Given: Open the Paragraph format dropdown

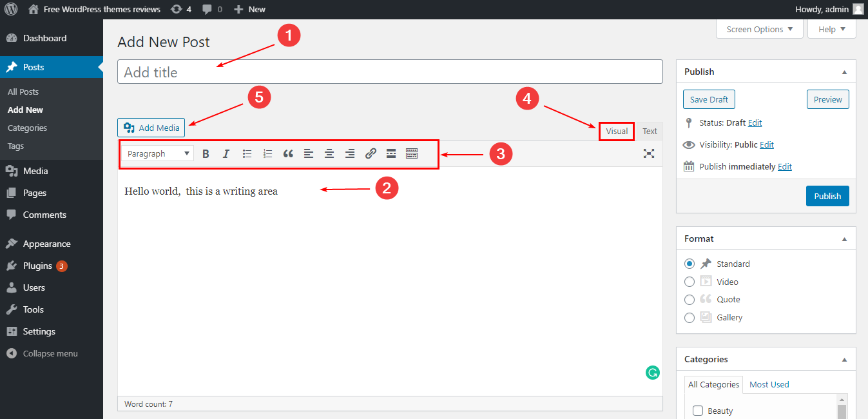Looking at the screenshot, I should pyautogui.click(x=159, y=153).
